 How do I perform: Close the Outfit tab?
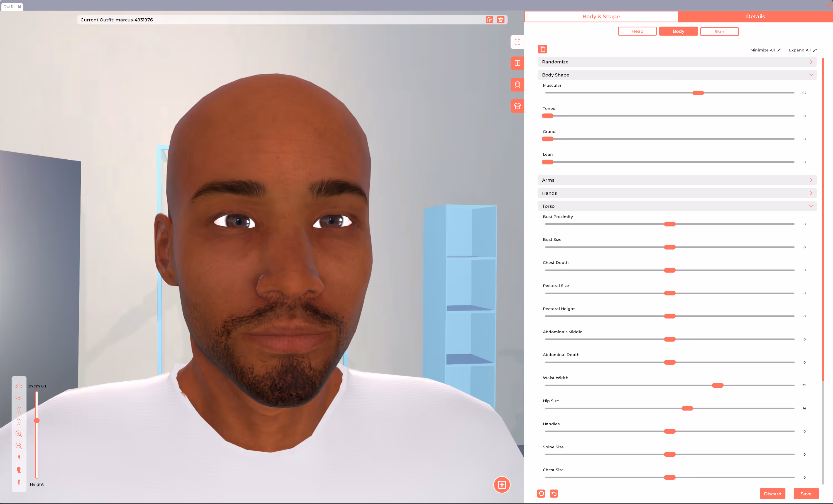pyautogui.click(x=19, y=7)
